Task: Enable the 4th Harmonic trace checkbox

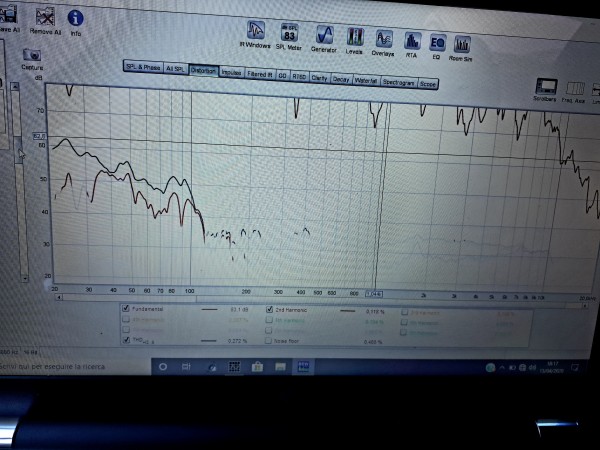Action: (126, 319)
